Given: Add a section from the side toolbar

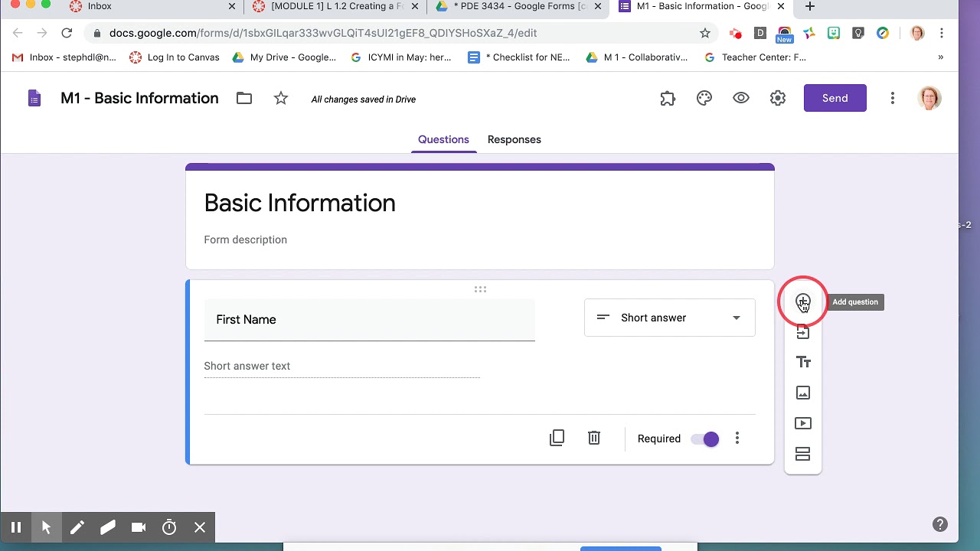Looking at the screenshot, I should point(802,454).
